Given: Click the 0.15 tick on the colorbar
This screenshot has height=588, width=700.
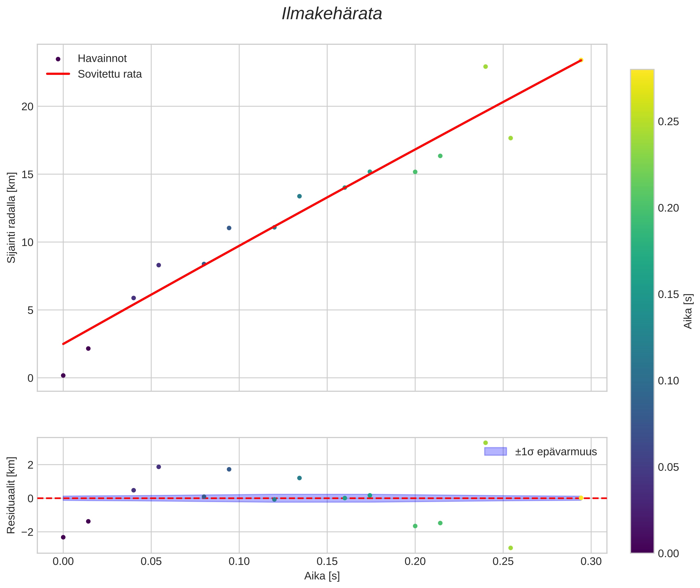Looking at the screenshot, I should (x=668, y=295).
